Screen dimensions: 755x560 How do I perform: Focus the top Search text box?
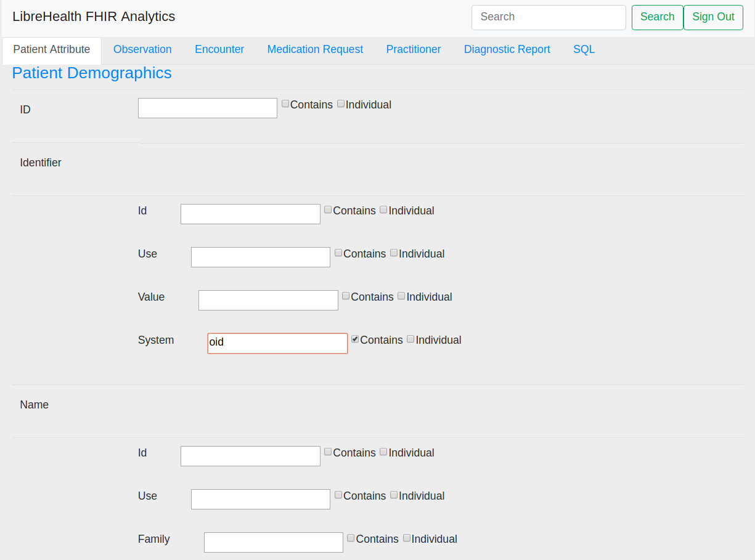click(549, 17)
